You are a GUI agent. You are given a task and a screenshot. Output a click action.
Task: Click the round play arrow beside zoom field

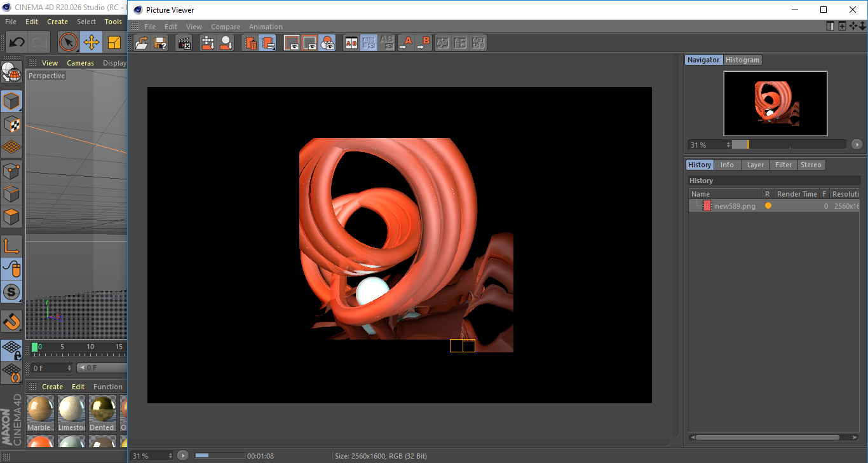point(183,455)
